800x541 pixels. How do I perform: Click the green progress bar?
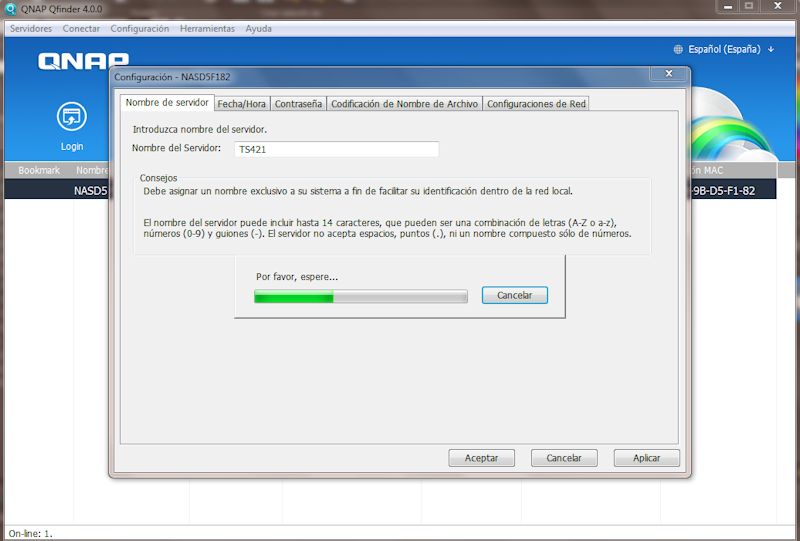361,297
